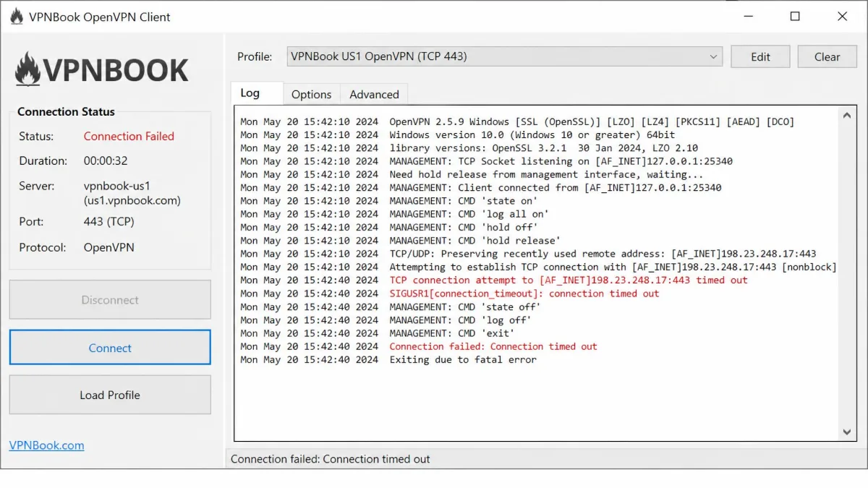Image resolution: width=868 pixels, height=488 pixels.
Task: Click the Clear log button
Action: click(827, 56)
